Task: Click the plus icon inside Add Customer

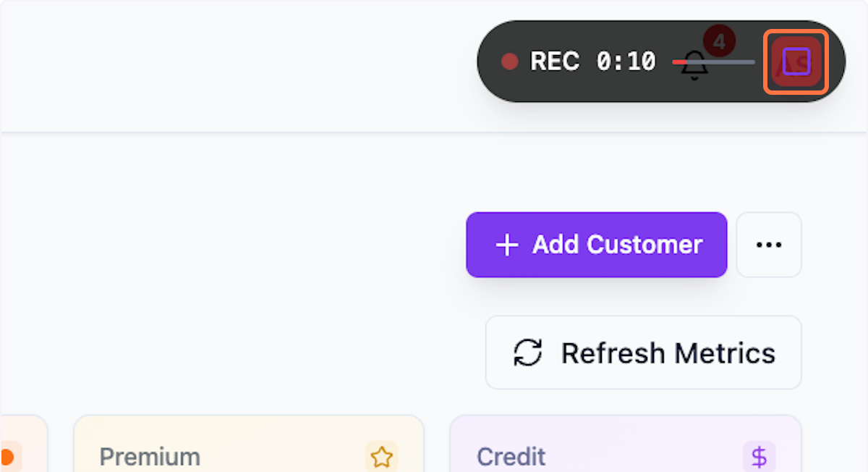Action: point(506,245)
